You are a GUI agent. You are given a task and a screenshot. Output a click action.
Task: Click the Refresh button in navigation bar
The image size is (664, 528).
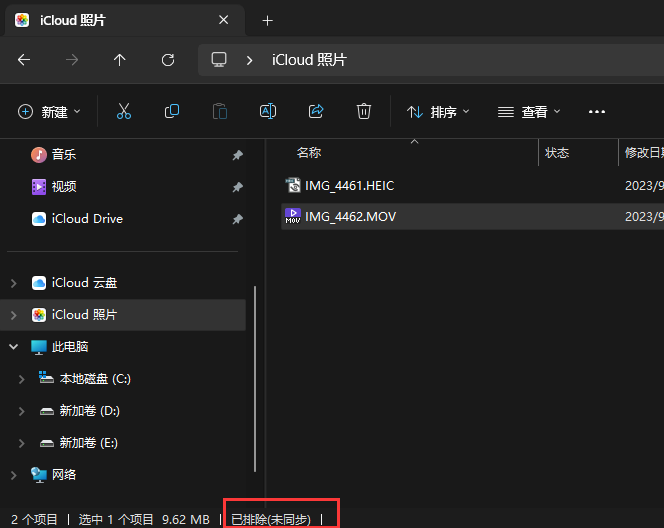168,60
